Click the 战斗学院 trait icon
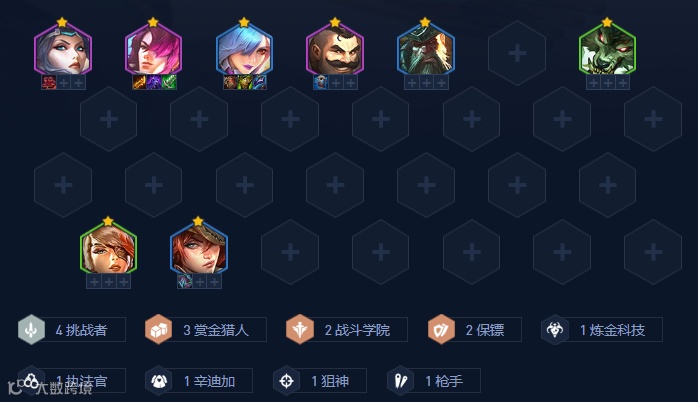Viewport: 698px width, 402px height. click(300, 330)
